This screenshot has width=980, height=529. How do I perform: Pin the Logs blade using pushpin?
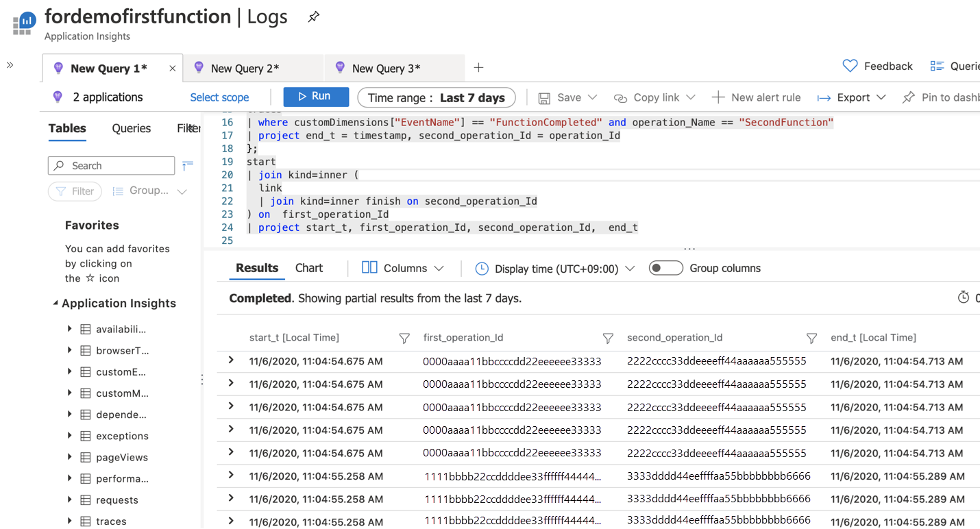pos(313,17)
